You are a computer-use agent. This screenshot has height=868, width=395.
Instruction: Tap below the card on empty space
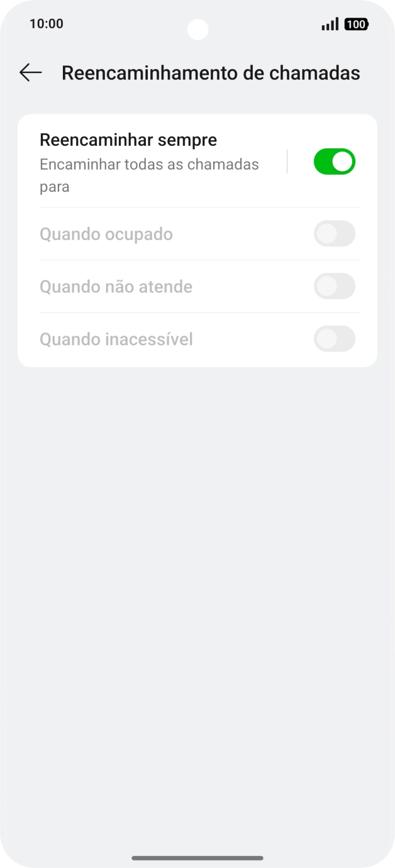[x=197, y=503]
